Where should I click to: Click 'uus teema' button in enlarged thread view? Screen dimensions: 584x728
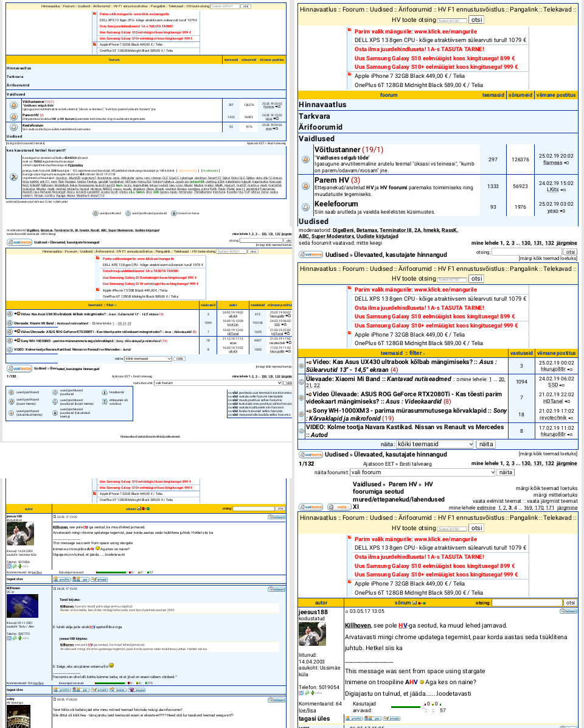click(311, 507)
